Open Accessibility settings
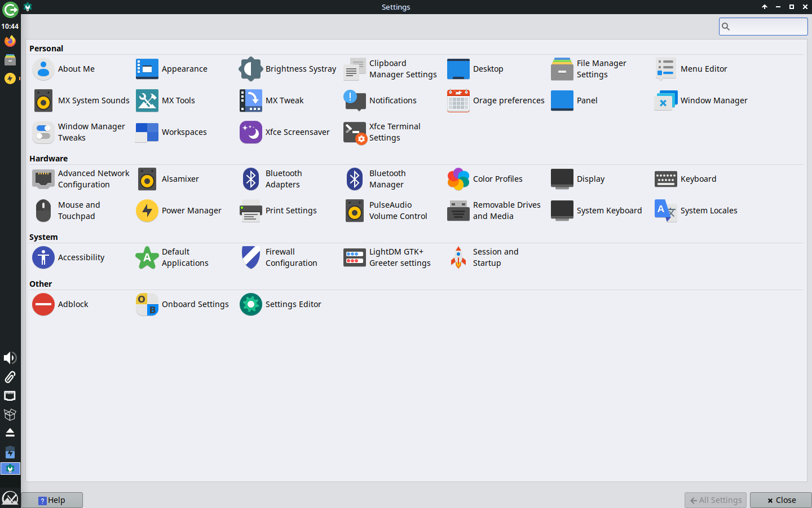This screenshot has height=508, width=812. point(69,257)
